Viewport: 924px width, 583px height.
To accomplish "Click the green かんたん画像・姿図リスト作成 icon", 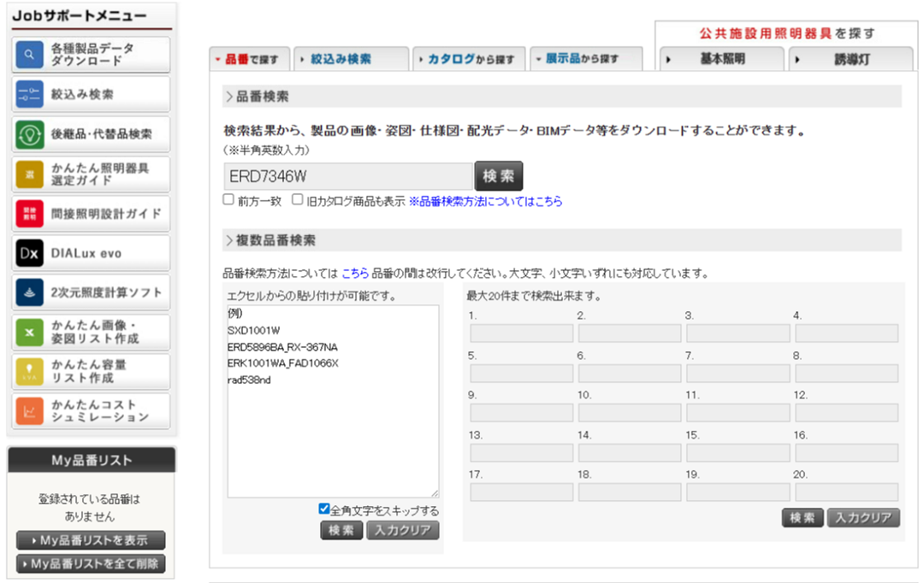I will coord(29,333).
